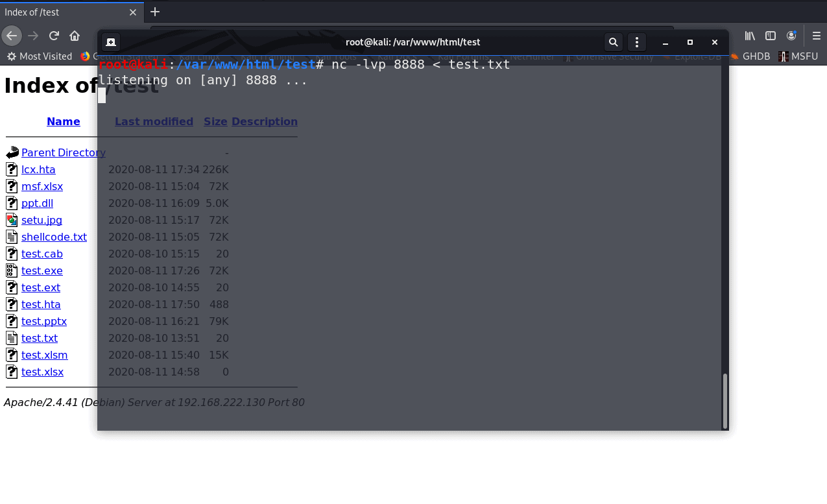Click the unknown-file icon beside test.xlsm
Viewport: 827px width, 504px height.
click(x=12, y=355)
